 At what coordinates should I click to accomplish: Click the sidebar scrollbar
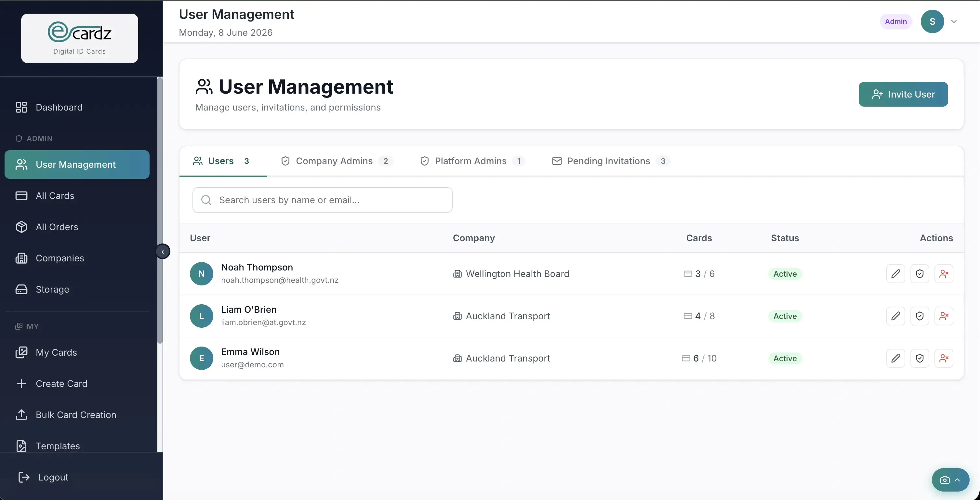click(160, 210)
